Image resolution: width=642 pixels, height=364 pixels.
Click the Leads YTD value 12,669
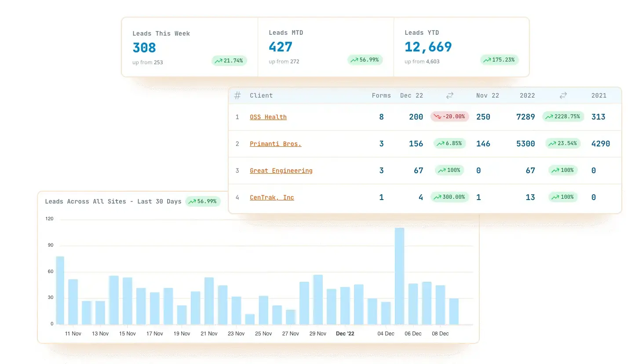[x=428, y=47]
